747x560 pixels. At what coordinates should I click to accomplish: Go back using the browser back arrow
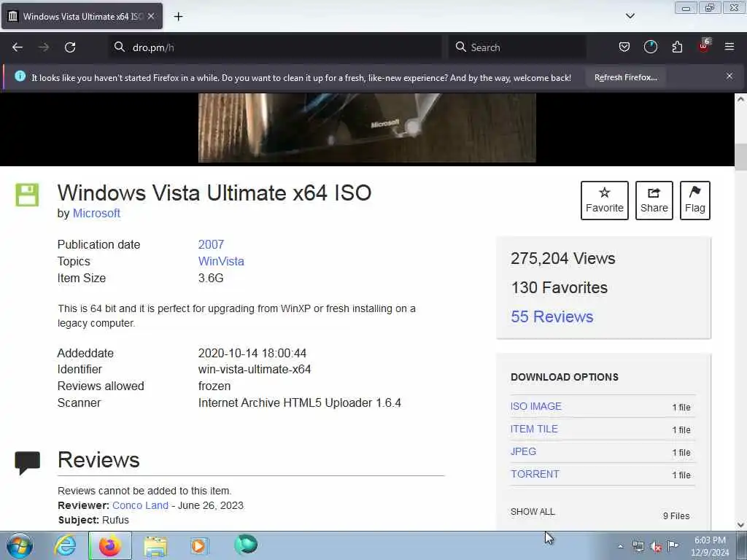coord(18,47)
